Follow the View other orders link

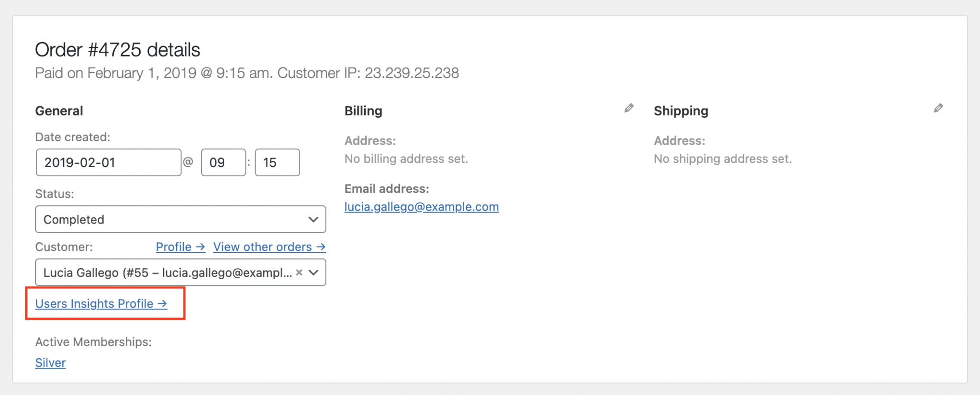[269, 247]
